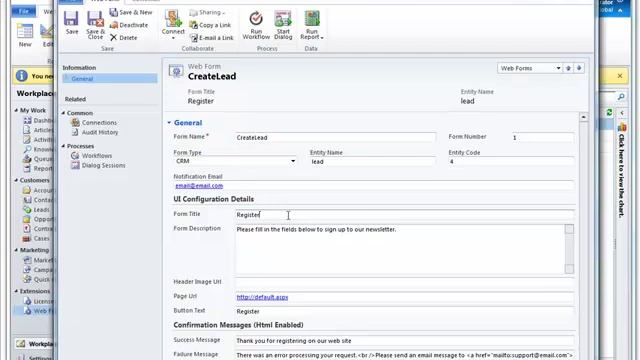
Task: Open Leads in background navigation
Action: coord(37,210)
